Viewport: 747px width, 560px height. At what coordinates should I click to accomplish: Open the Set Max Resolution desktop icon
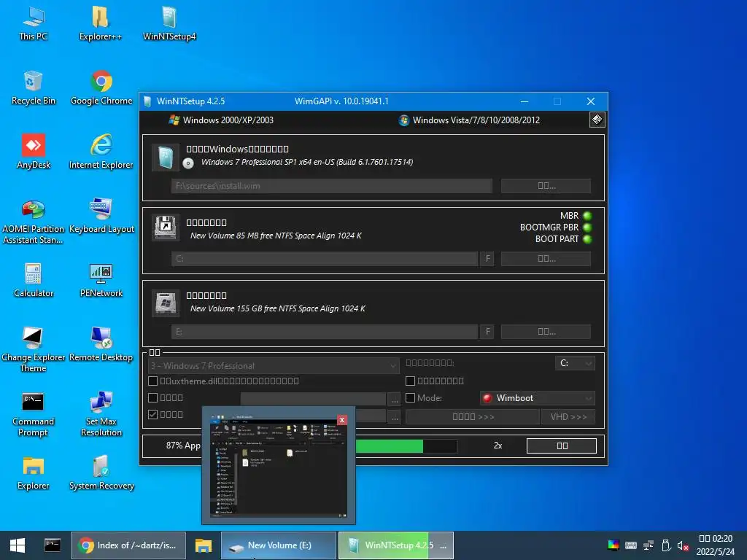tap(101, 414)
